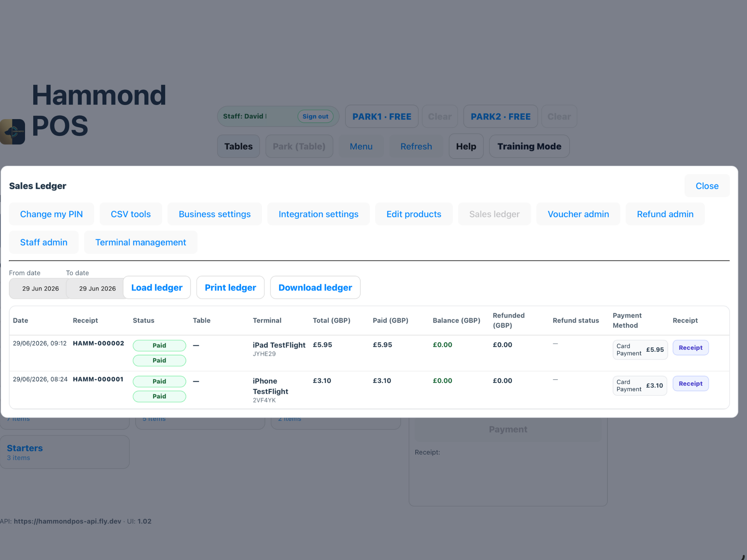
Task: Click receipt number HAMM-000001
Action: coord(98,379)
